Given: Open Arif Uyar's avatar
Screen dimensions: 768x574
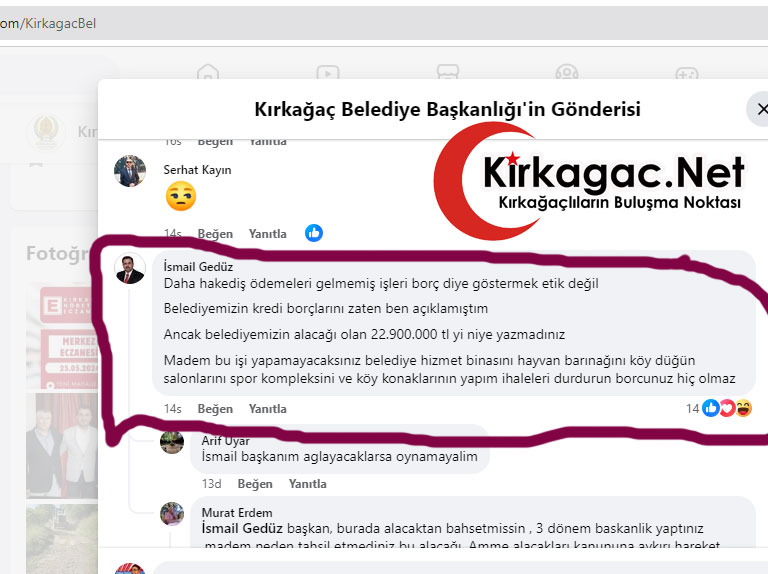Looking at the screenshot, I should [172, 442].
